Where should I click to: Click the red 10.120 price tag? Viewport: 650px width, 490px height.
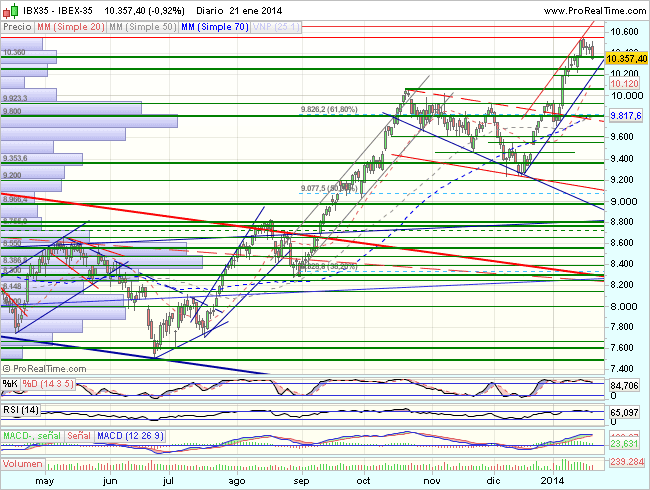(x=624, y=84)
